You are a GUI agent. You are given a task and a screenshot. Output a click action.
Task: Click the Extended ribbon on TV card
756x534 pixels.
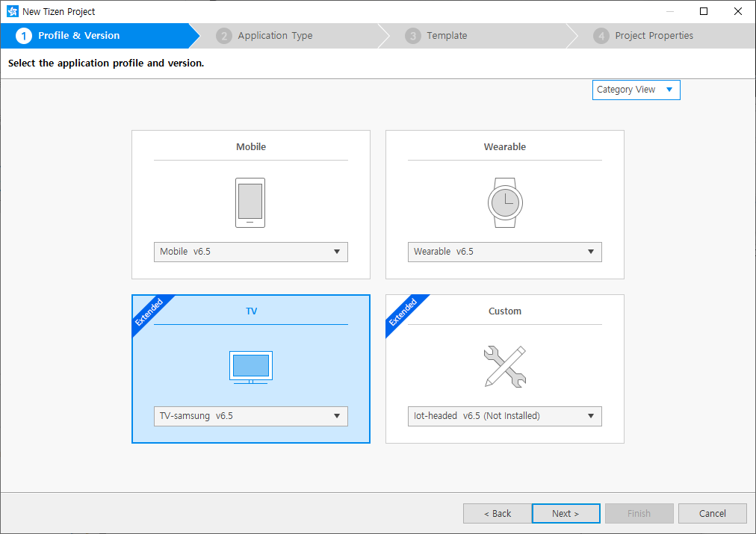click(x=149, y=312)
